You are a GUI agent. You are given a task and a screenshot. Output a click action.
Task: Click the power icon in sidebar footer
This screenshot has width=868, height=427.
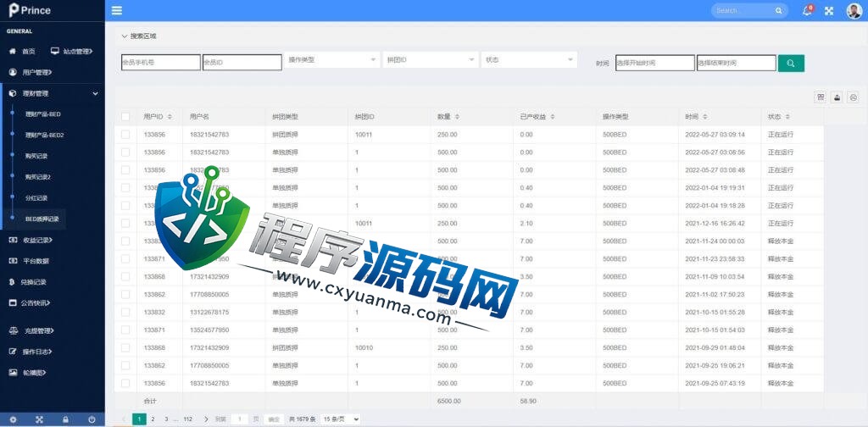click(92, 420)
